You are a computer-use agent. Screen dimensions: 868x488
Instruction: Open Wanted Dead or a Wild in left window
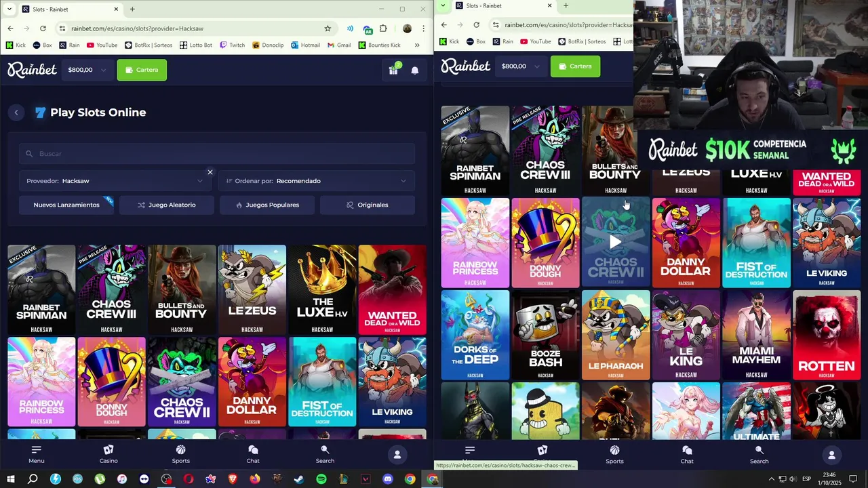click(393, 289)
